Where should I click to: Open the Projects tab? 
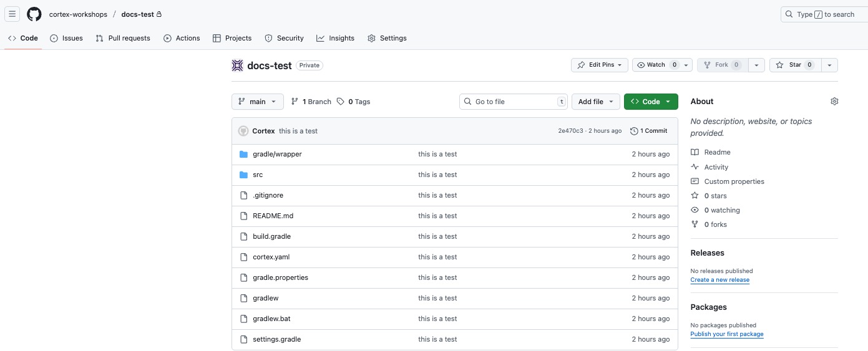tap(232, 38)
